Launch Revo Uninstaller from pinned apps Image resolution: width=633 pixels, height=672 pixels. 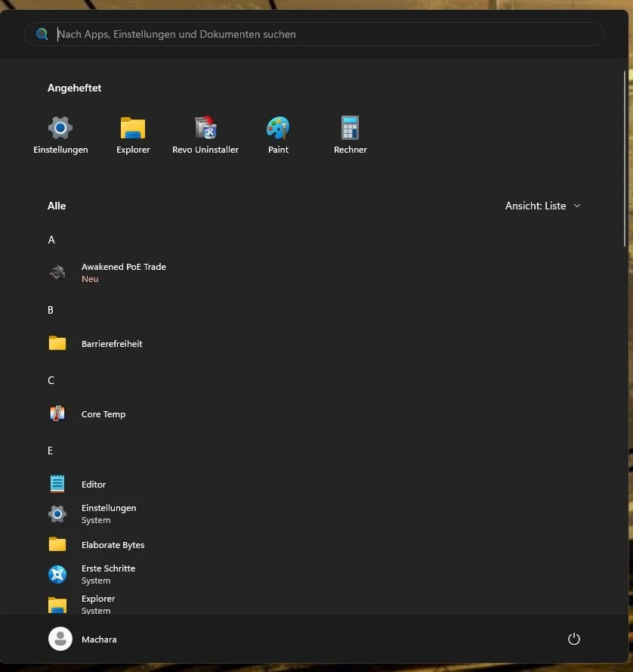(x=205, y=128)
